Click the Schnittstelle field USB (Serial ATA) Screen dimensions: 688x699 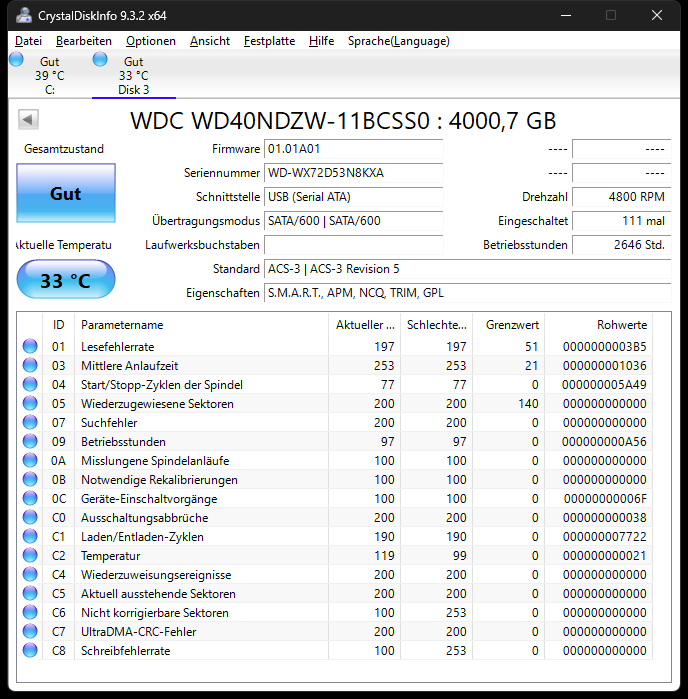pyautogui.click(x=354, y=197)
